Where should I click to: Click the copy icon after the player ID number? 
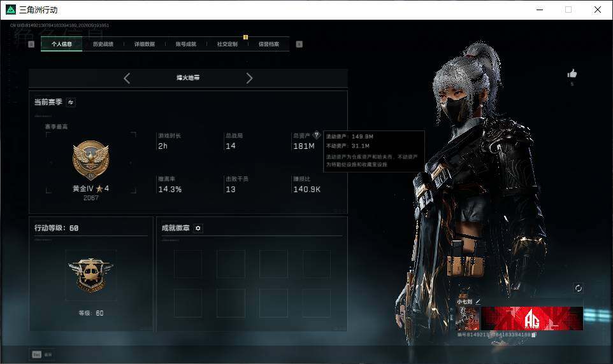click(x=535, y=335)
